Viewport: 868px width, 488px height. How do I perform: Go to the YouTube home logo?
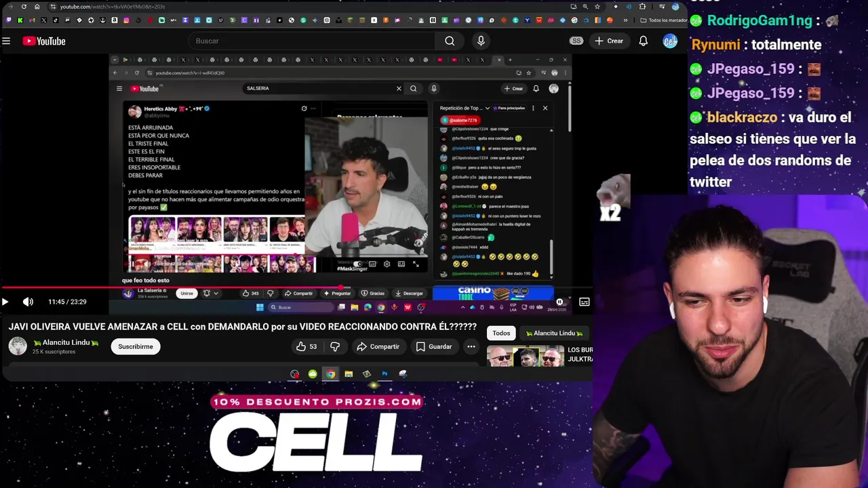[44, 41]
